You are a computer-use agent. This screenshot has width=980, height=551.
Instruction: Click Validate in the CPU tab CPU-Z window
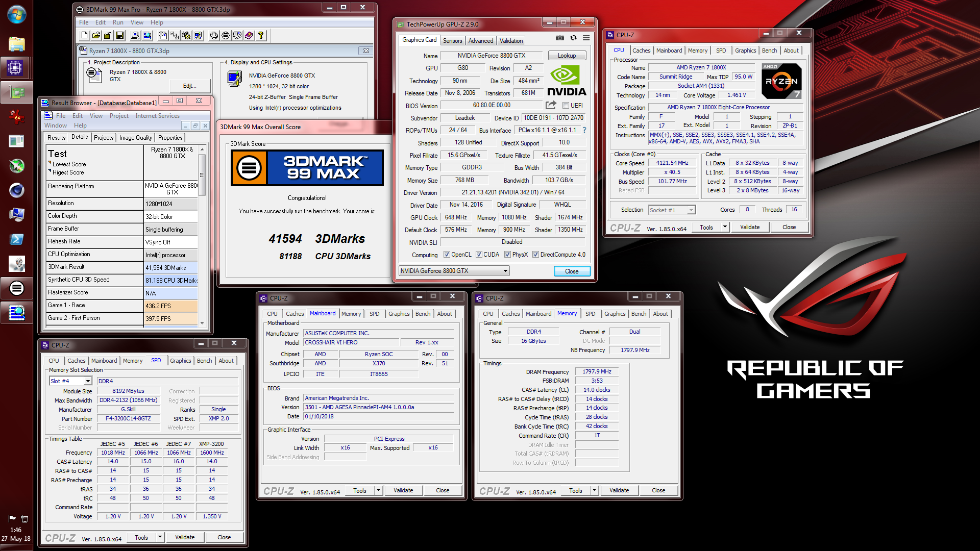750,227
